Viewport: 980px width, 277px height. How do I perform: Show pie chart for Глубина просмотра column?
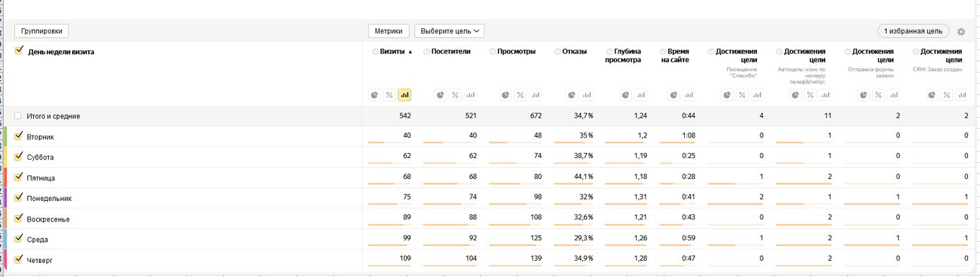tap(626, 95)
